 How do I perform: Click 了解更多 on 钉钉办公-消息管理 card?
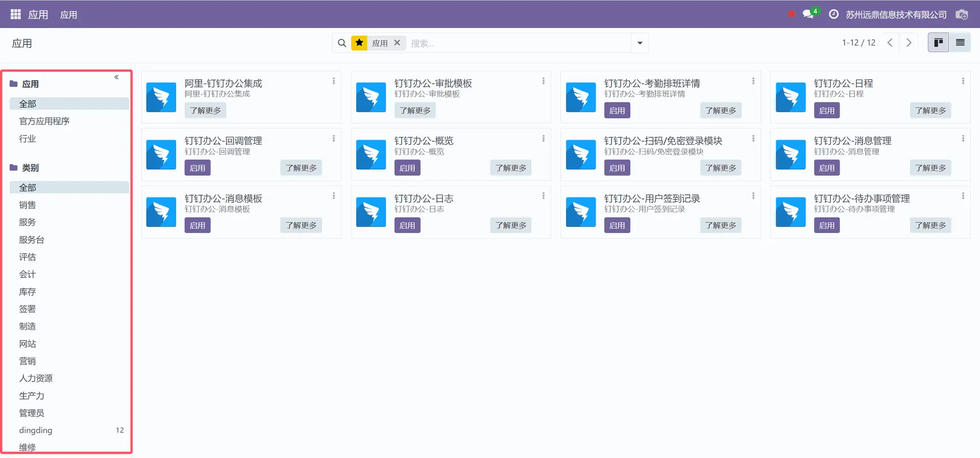pos(930,168)
